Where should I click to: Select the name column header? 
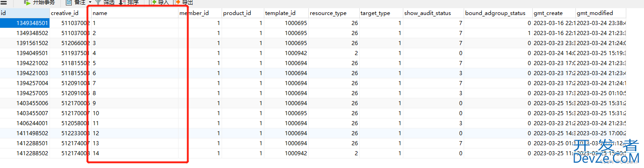[134, 13]
